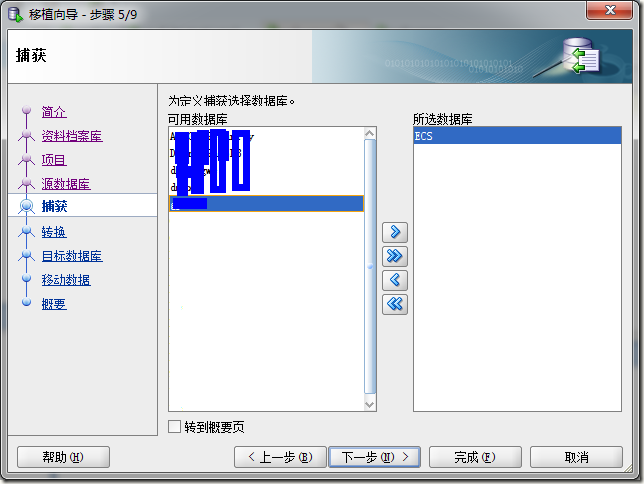Move selected database to chosen list

(395, 232)
